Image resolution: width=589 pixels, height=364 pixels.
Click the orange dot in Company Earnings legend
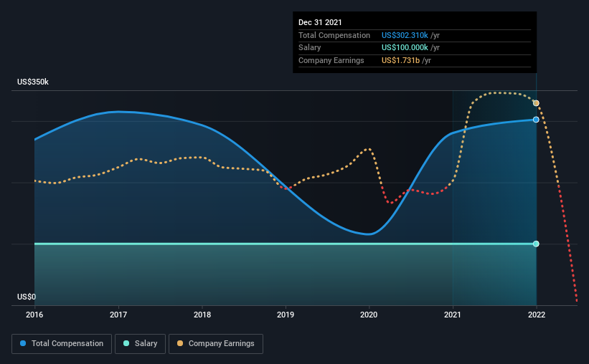coord(180,343)
